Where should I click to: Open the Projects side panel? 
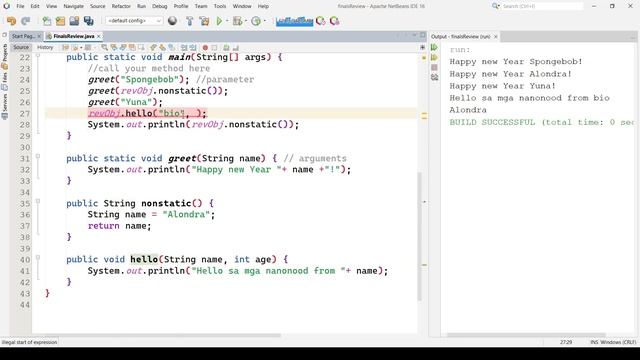click(x=4, y=56)
